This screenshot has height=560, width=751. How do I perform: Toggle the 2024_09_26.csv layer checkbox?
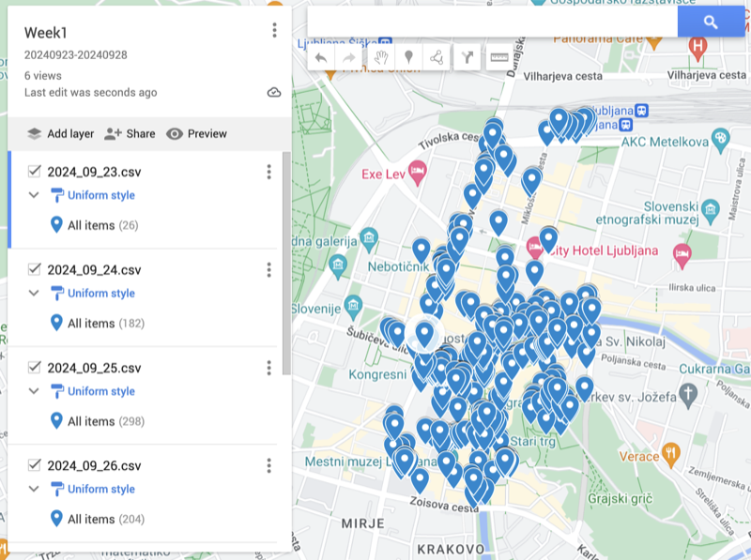coord(35,465)
